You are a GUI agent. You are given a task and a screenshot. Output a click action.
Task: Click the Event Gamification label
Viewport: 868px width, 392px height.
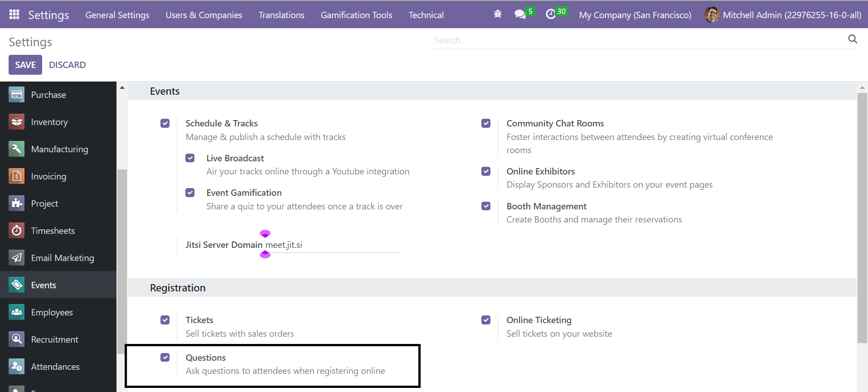point(244,193)
